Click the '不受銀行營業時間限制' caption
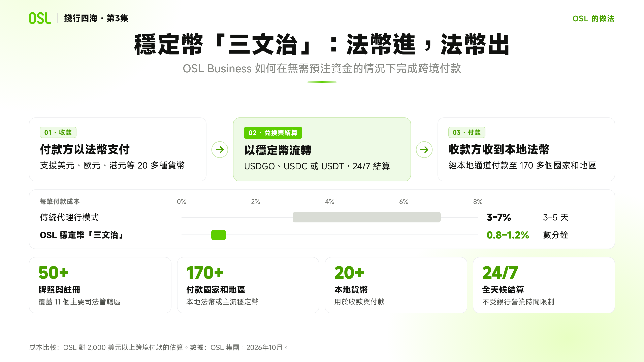 coord(518,302)
